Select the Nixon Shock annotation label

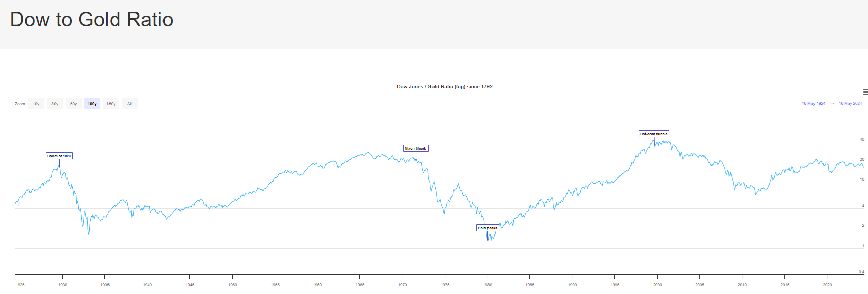tap(416, 148)
